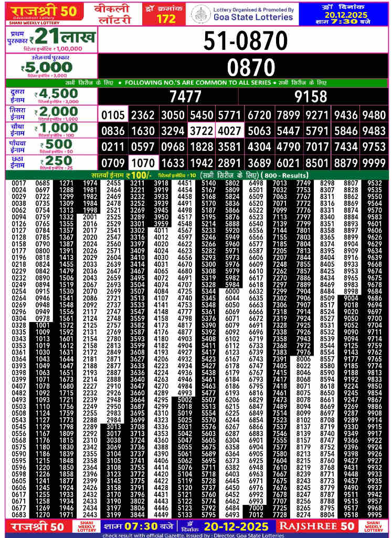The width and height of the screenshot is (392, 538).
Task: Click the bottom-left Rajshree 50 Hindi logo
Action: coord(35,526)
